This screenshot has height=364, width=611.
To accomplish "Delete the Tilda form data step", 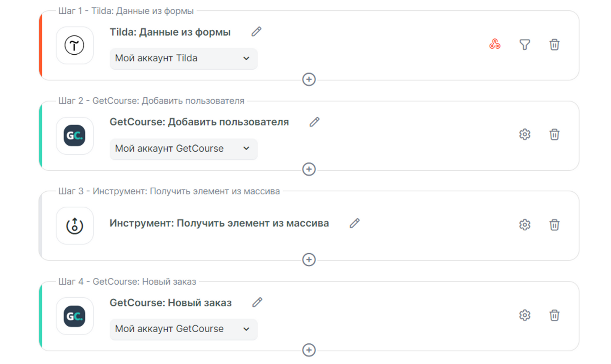I will click(554, 45).
